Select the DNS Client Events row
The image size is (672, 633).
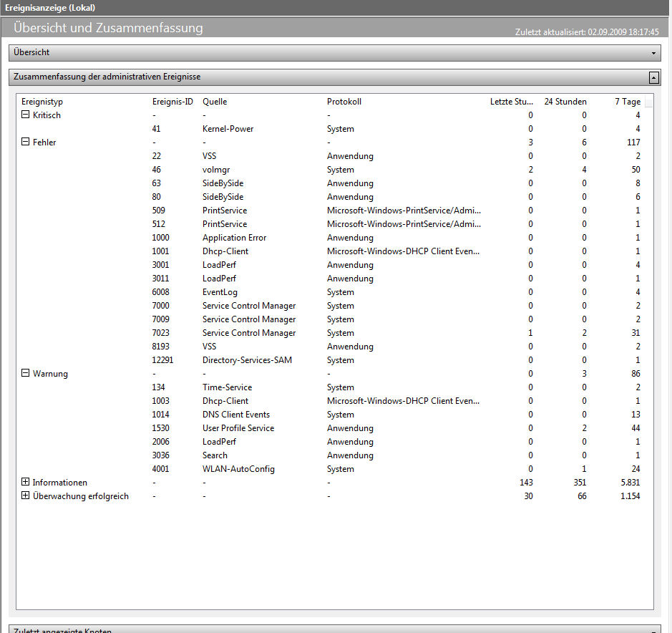(334, 415)
